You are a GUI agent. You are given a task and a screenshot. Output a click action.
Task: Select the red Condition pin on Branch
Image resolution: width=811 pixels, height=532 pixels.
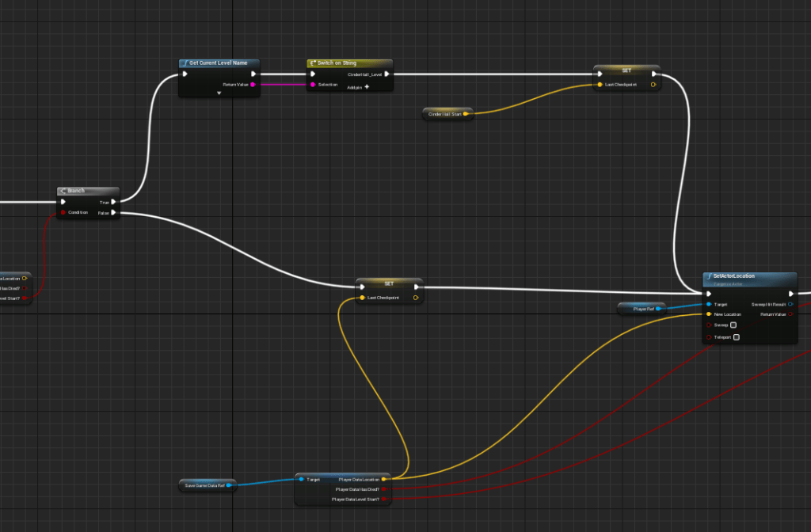pos(63,212)
